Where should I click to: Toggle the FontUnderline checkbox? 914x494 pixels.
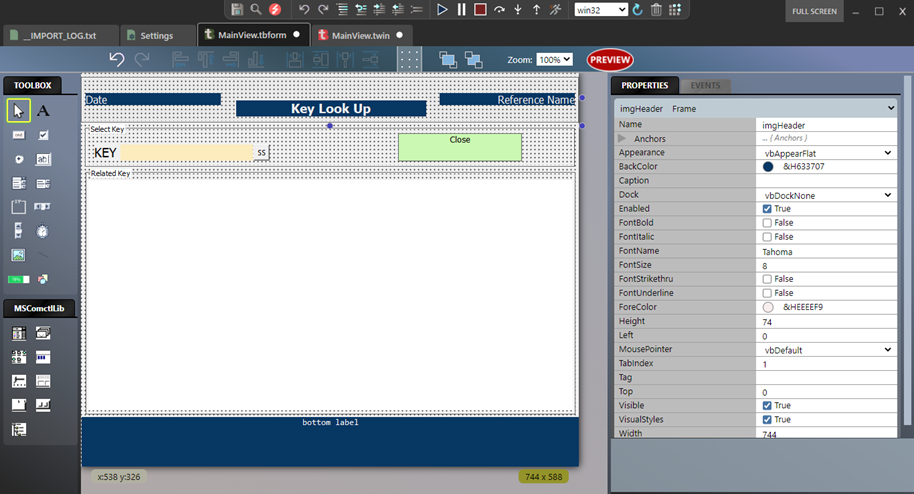767,293
